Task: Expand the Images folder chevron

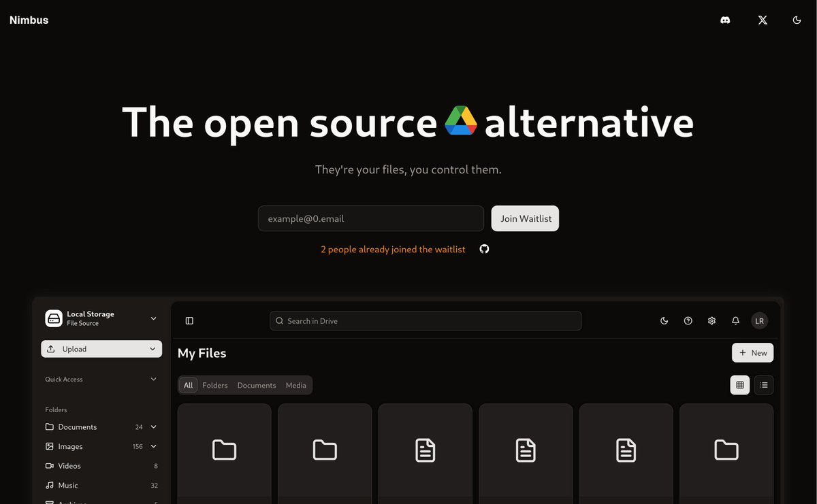Action: (153, 447)
